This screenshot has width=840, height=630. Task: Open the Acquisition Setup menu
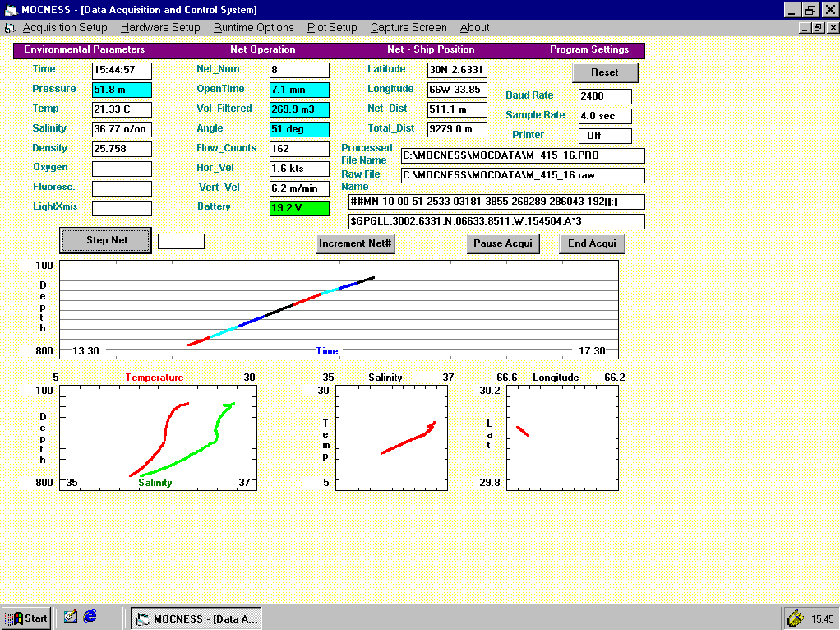click(64, 28)
